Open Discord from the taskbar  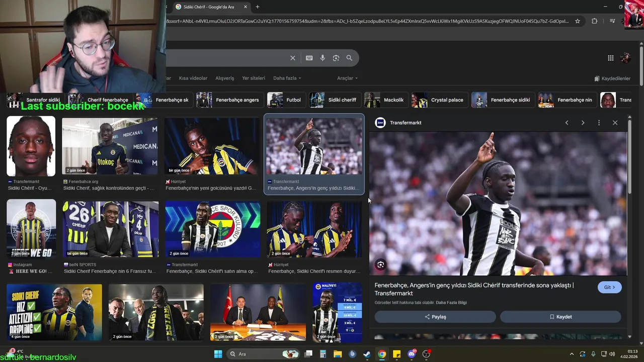pos(412,354)
